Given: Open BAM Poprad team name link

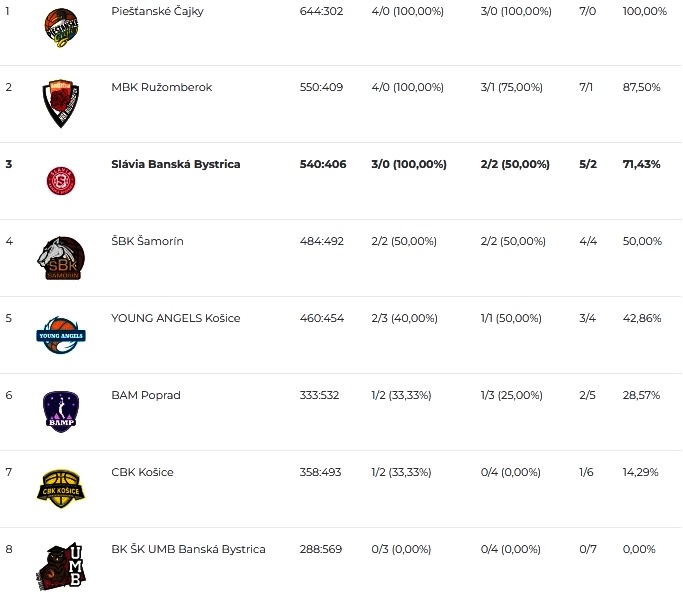Looking at the screenshot, I should [x=146, y=395].
